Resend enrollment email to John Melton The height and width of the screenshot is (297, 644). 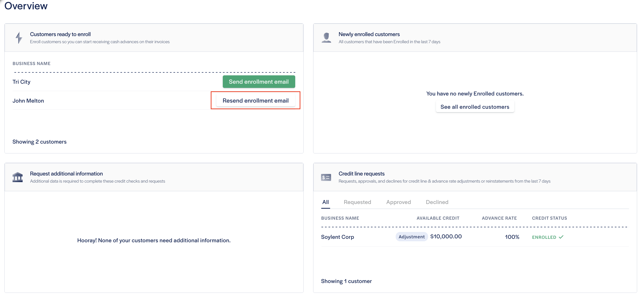pos(255,100)
